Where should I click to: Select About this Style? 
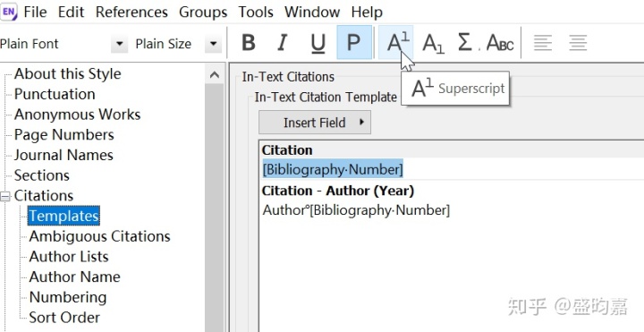click(x=67, y=74)
